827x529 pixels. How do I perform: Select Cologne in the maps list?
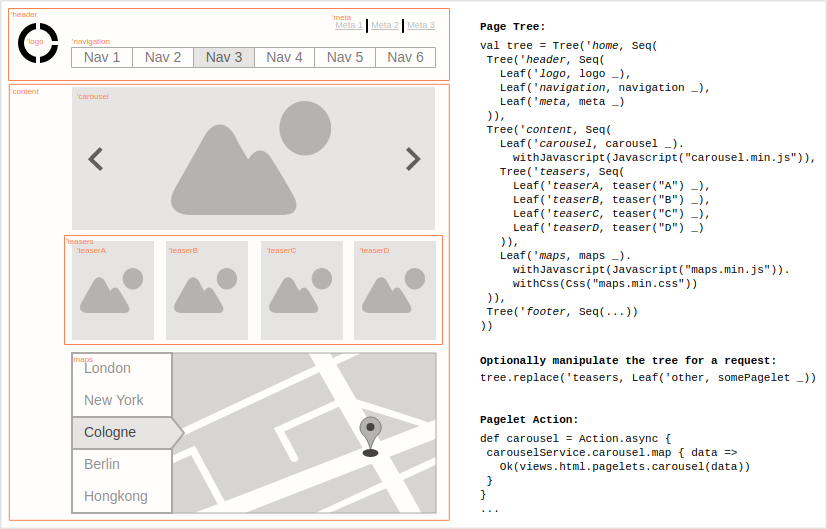[x=127, y=432]
